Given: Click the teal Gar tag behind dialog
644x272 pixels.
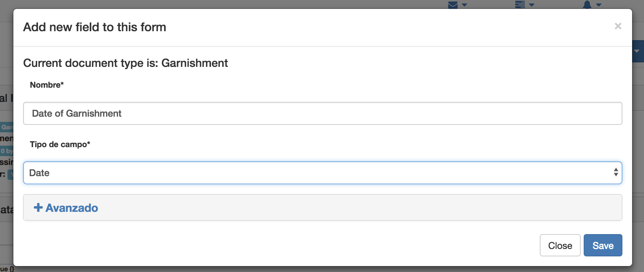Looking at the screenshot, I should 7,127.
